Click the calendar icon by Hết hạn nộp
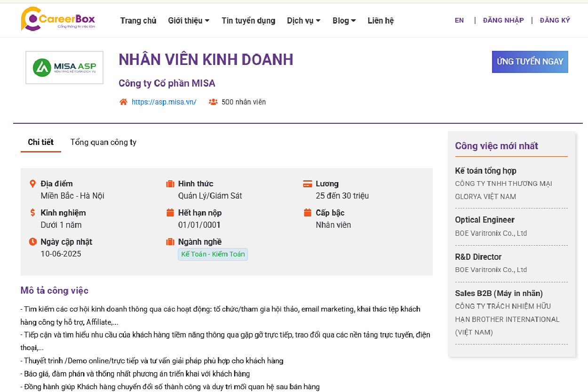This screenshot has height=392, width=588. pos(170,213)
